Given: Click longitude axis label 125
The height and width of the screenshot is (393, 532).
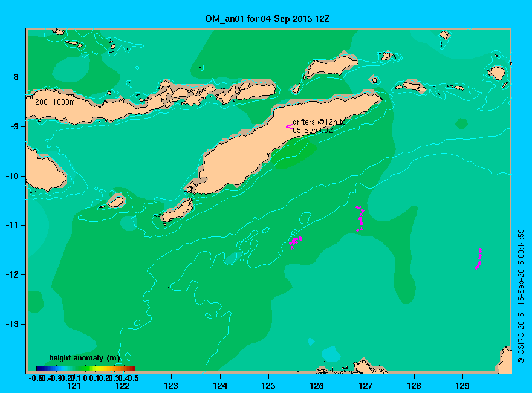Looking at the screenshot, I should (x=268, y=386).
